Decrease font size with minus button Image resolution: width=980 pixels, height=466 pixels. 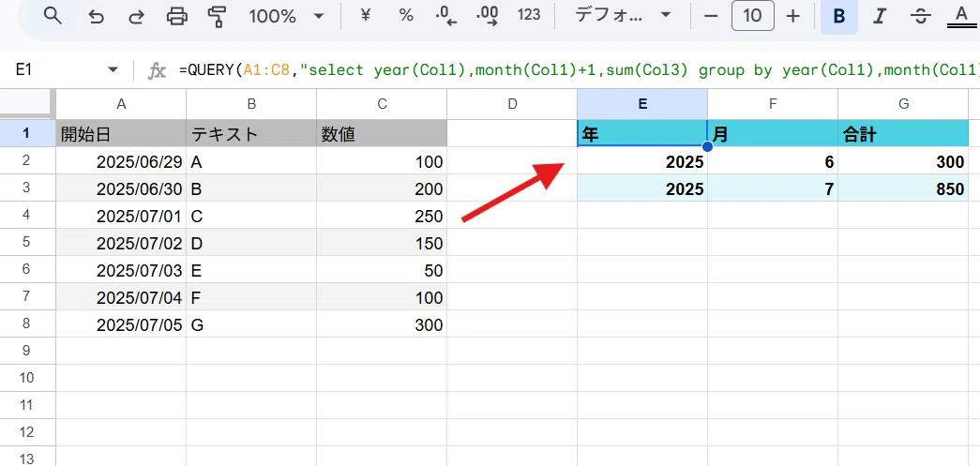pyautogui.click(x=711, y=16)
